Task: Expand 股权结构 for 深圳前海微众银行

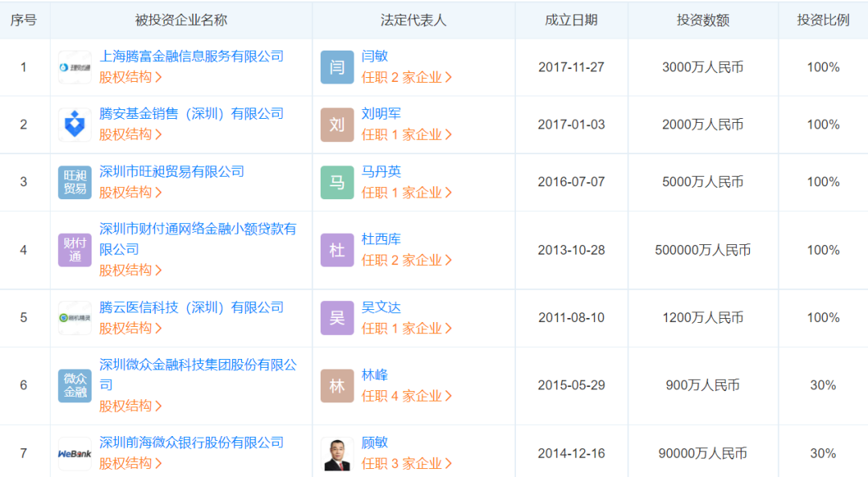Action: (131, 463)
